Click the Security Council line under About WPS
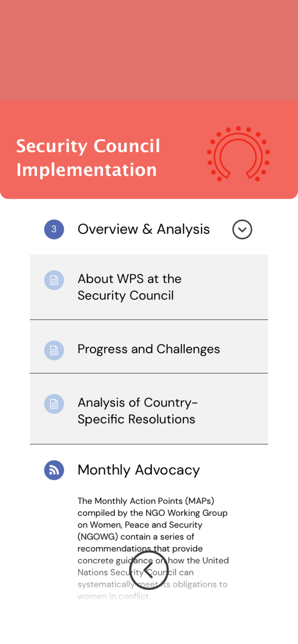 tap(126, 296)
